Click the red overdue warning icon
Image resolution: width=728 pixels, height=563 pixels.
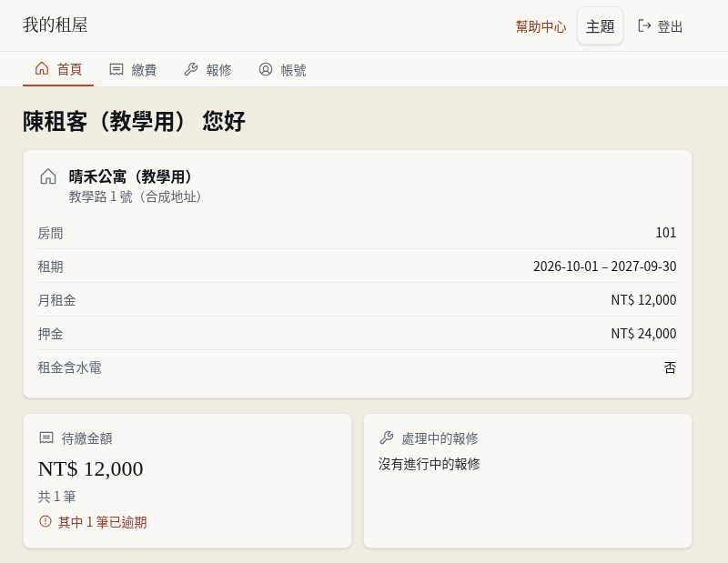(x=45, y=522)
